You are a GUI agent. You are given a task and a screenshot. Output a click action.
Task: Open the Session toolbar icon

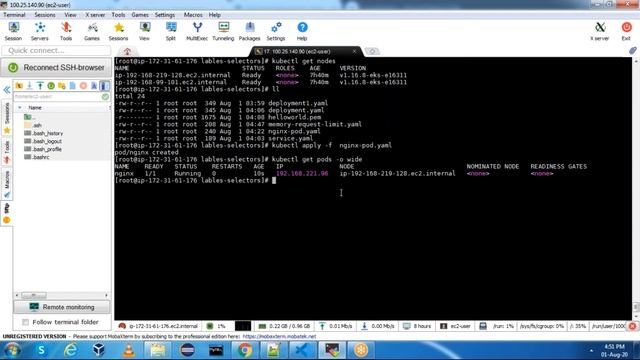13,31
